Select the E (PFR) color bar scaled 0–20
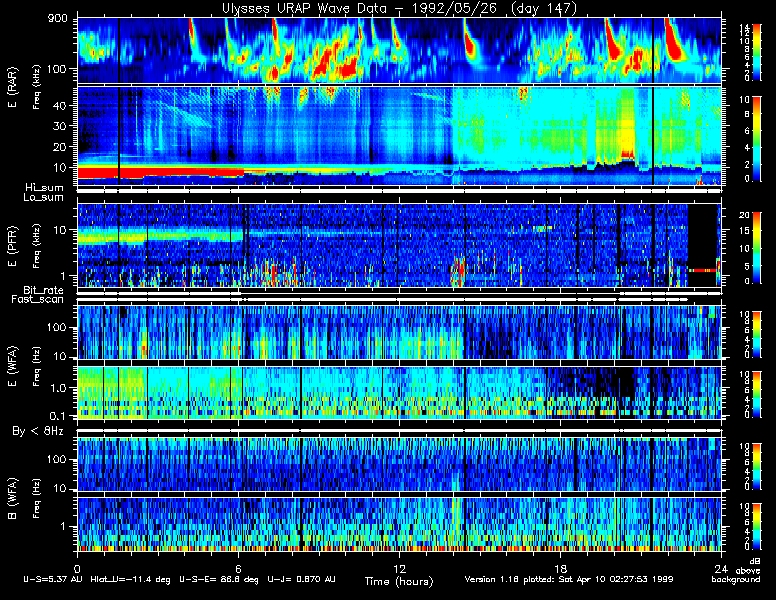The height and width of the screenshot is (600, 776). point(757,248)
